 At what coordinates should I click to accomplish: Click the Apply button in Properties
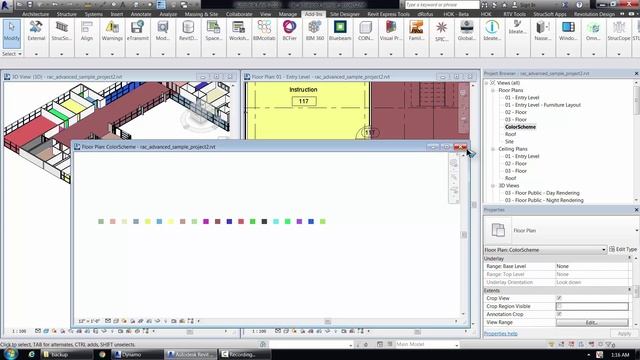[624, 333]
